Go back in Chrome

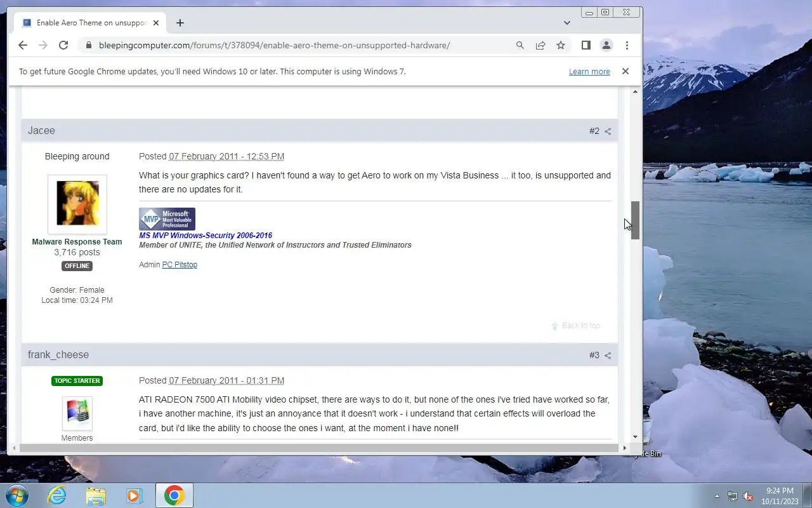(23, 45)
